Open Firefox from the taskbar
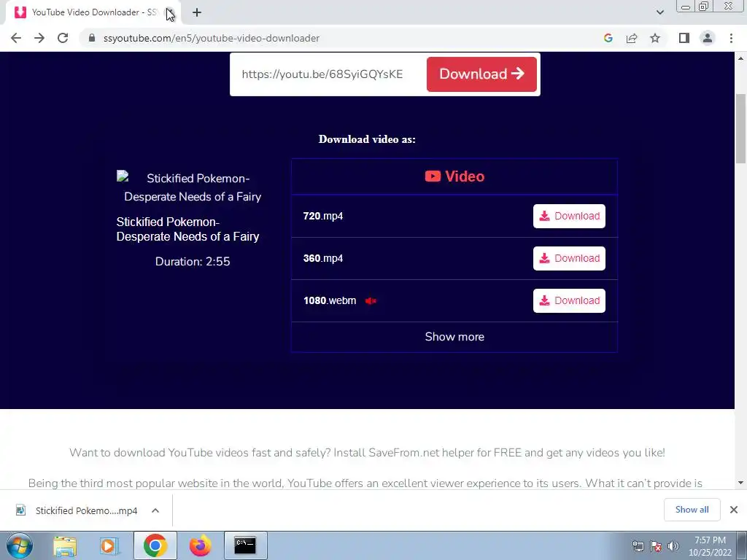This screenshot has width=747, height=560. [x=200, y=545]
